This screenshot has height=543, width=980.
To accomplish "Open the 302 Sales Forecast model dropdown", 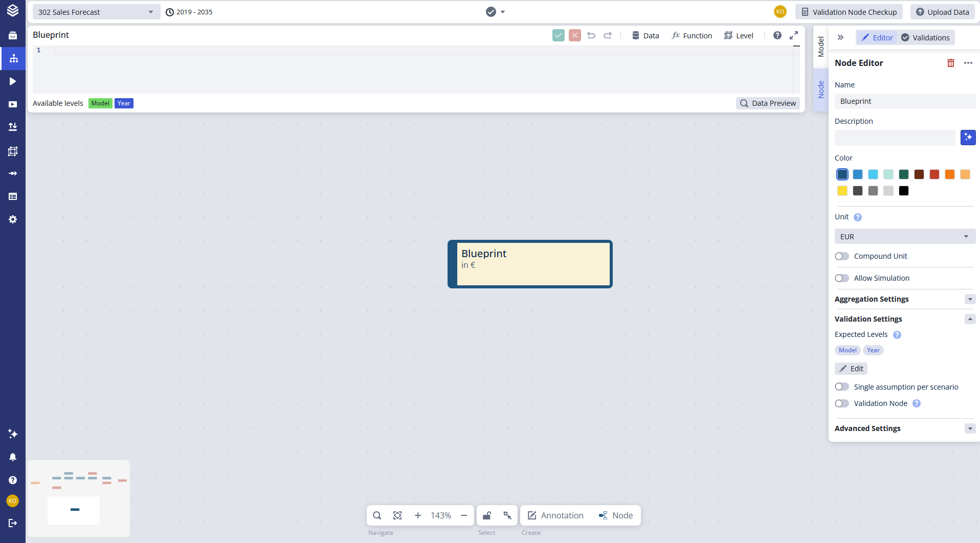I will pyautogui.click(x=96, y=12).
